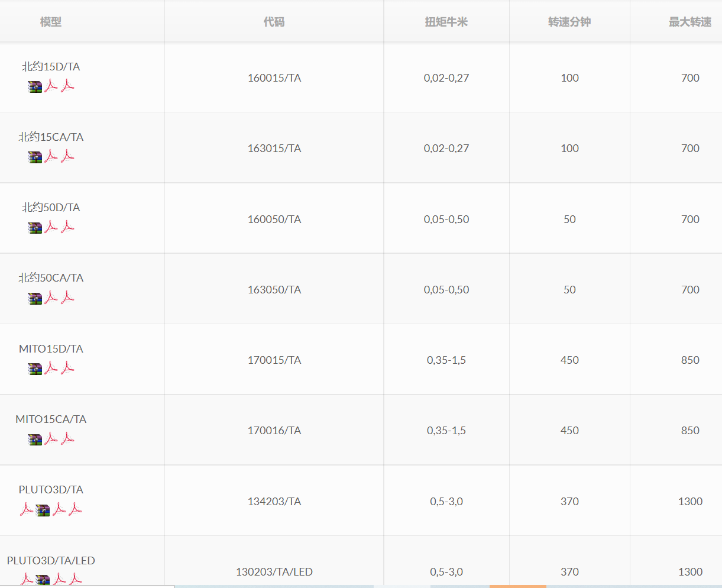Select the model name PLUTO3D/TA/LED
This screenshot has width=722, height=588.
[51, 561]
